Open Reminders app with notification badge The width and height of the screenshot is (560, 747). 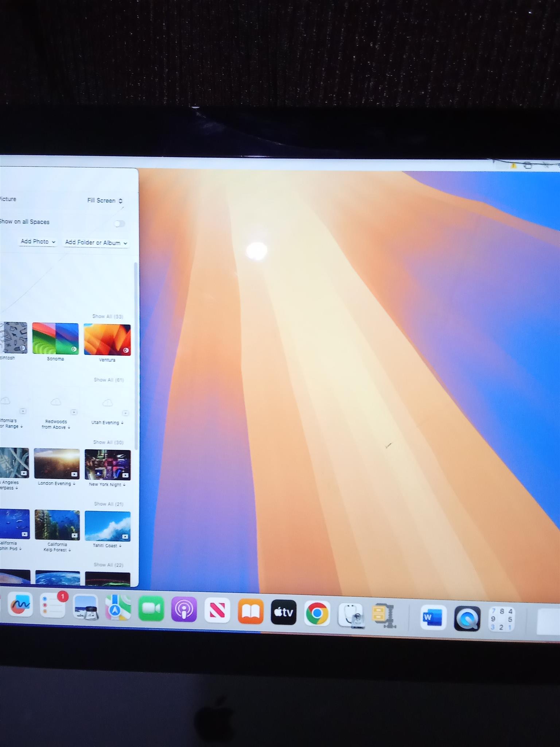click(53, 605)
